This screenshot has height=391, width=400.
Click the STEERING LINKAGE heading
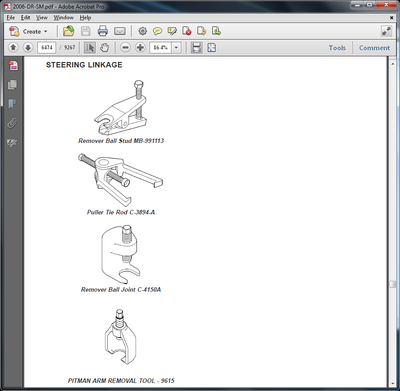[84, 65]
